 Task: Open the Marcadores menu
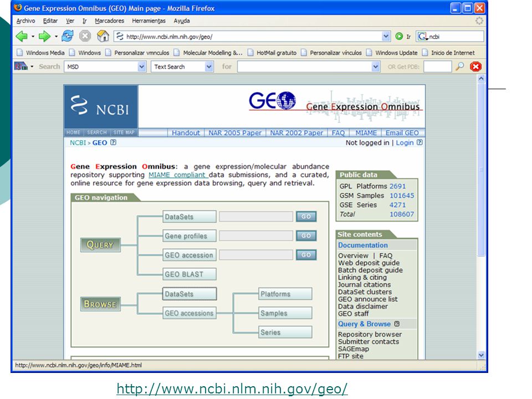coord(109,21)
